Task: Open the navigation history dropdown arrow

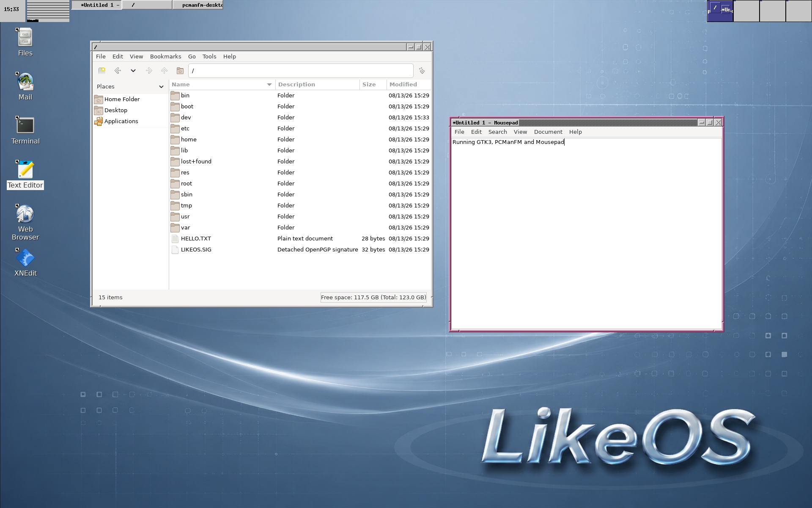Action: [x=133, y=71]
